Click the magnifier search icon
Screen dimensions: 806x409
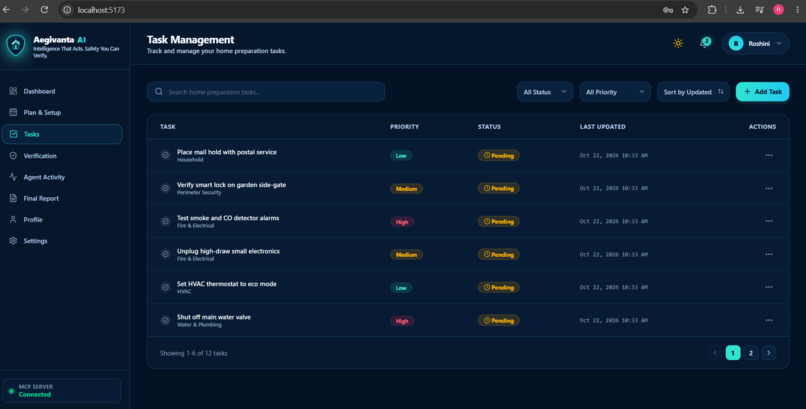(159, 92)
